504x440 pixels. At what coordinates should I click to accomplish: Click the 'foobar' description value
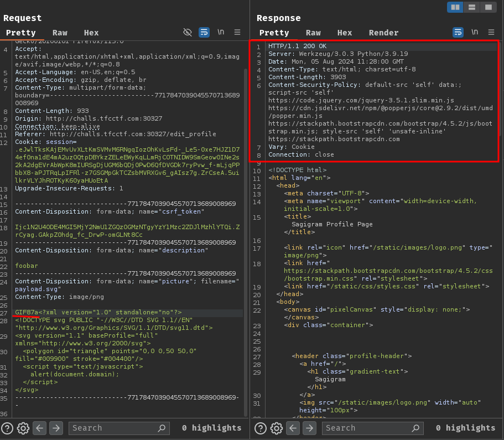(27, 266)
